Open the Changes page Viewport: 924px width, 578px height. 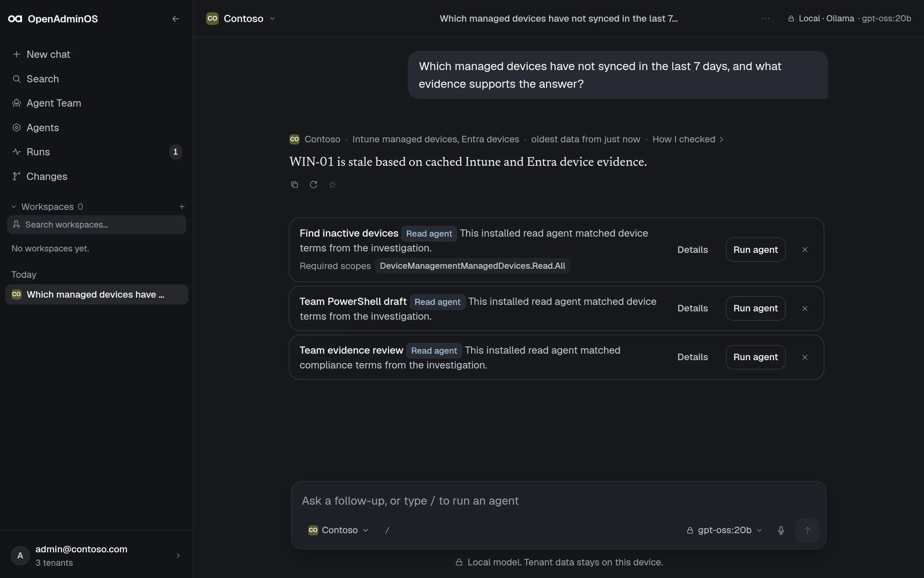click(96, 176)
